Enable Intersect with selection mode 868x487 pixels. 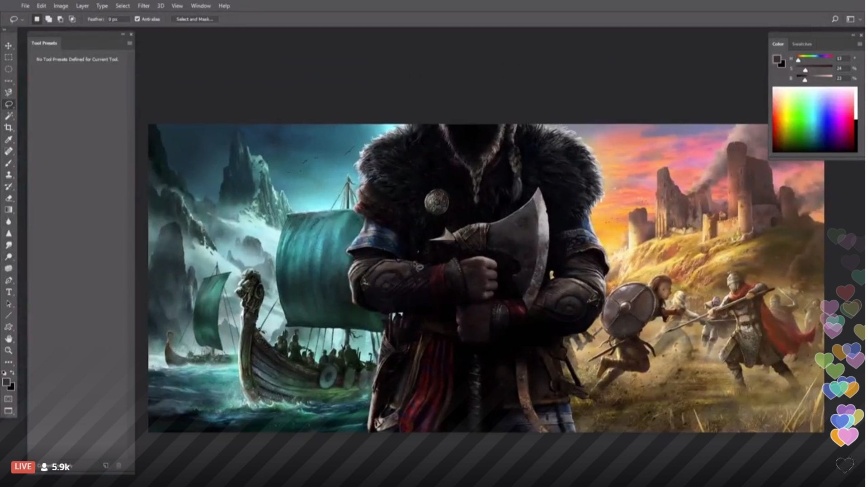tap(72, 19)
